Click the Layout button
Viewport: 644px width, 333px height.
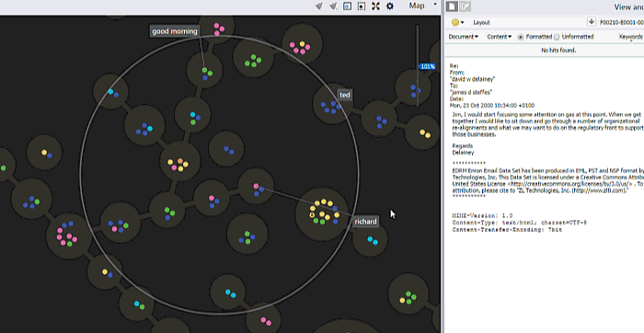481,23
